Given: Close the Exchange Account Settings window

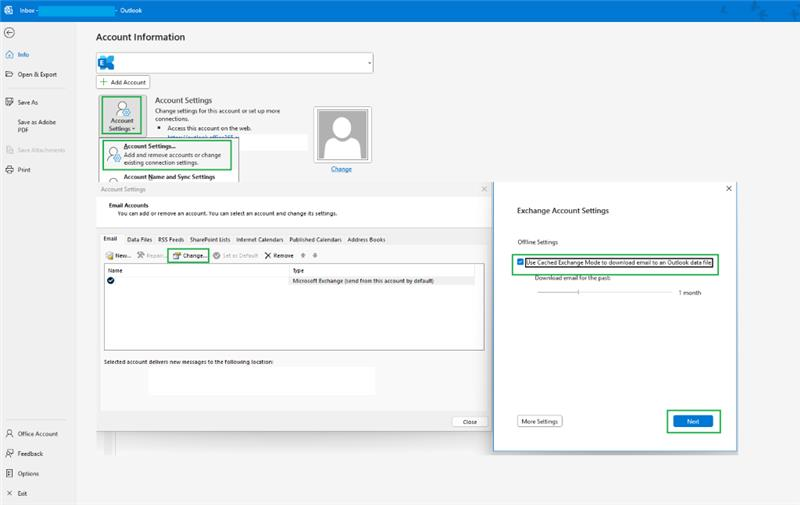Looking at the screenshot, I should (x=729, y=189).
